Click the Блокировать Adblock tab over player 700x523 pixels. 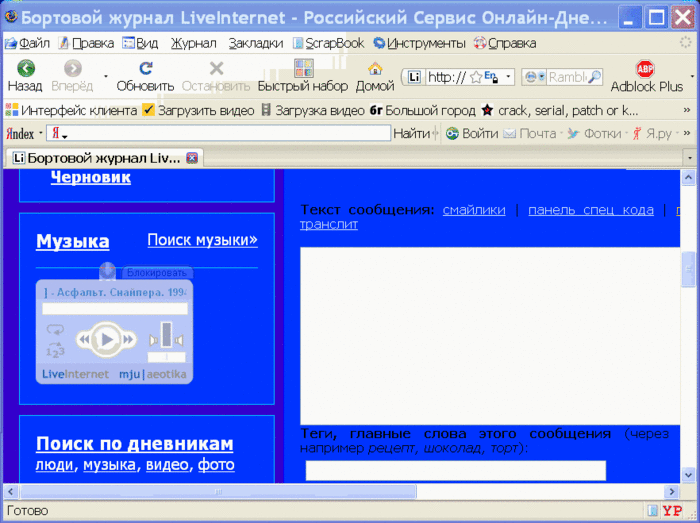pos(156,273)
